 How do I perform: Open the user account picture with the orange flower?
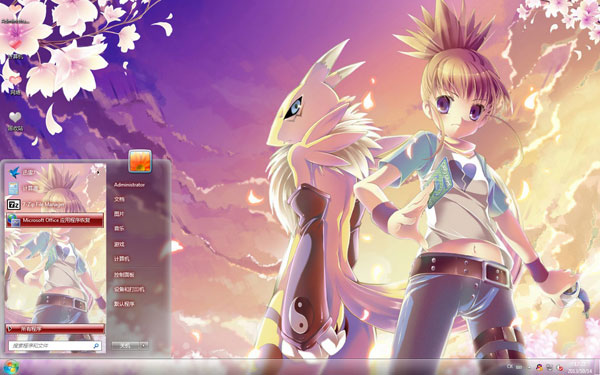tap(140, 161)
